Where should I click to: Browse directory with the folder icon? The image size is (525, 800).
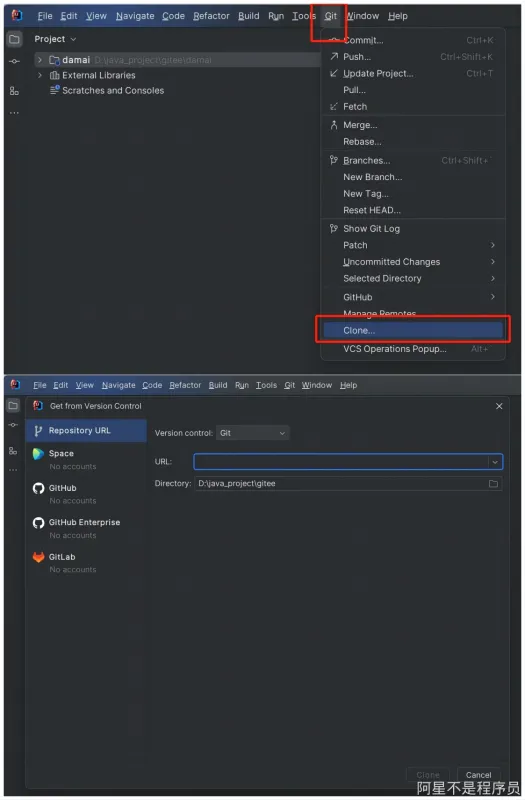493,484
